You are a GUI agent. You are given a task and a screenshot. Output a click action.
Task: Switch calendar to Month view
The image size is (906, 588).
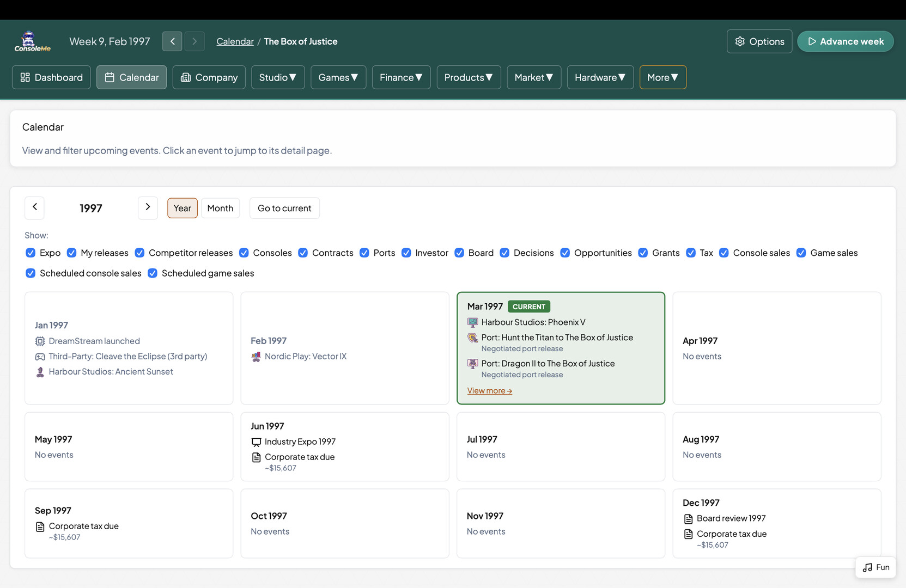[220, 208]
